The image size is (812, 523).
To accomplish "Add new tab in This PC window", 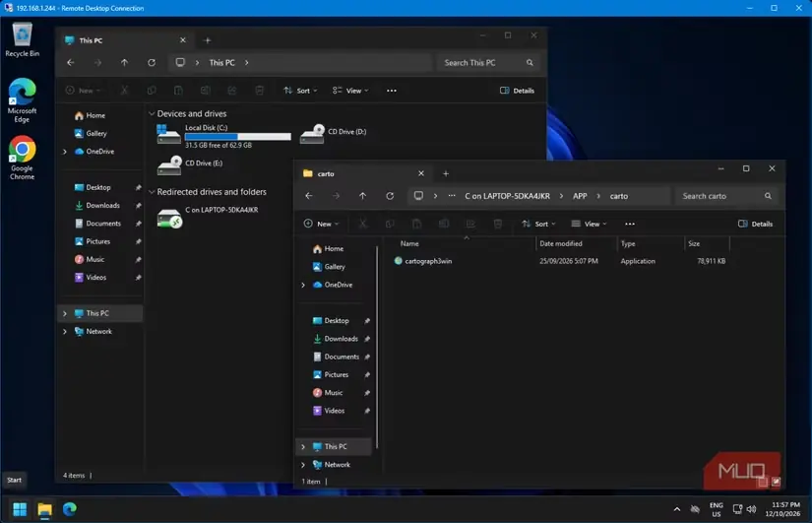I will [x=207, y=40].
